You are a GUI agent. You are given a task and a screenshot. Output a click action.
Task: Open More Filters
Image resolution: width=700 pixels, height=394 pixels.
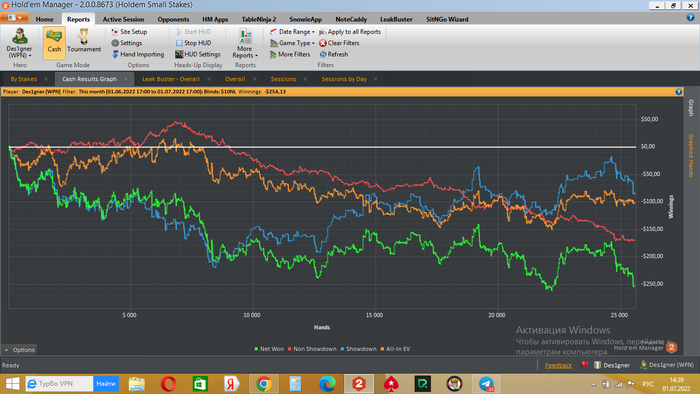(x=290, y=54)
